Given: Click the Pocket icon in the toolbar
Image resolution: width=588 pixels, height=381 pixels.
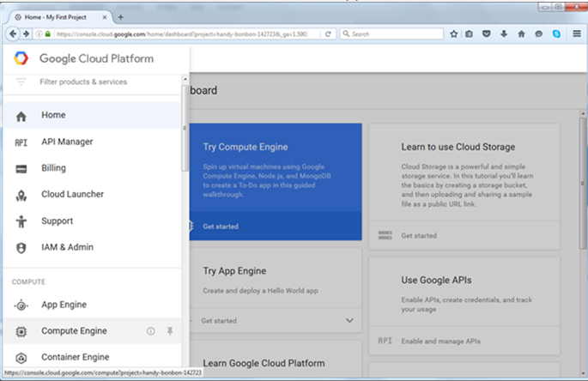Looking at the screenshot, I should point(487,33).
